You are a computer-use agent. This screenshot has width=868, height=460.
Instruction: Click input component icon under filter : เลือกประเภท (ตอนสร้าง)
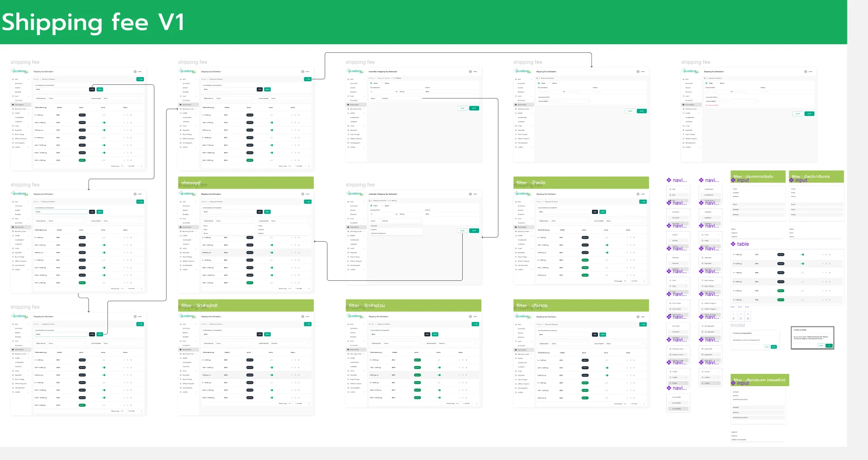coord(733,383)
